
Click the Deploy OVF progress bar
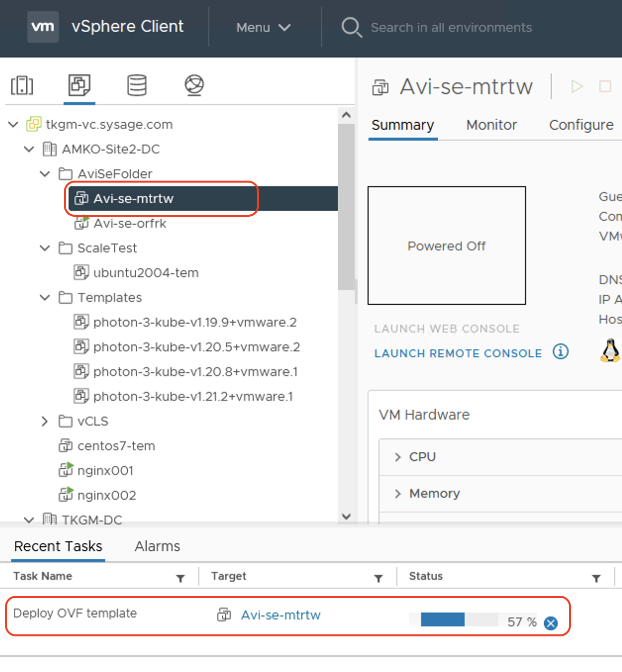coord(454,620)
